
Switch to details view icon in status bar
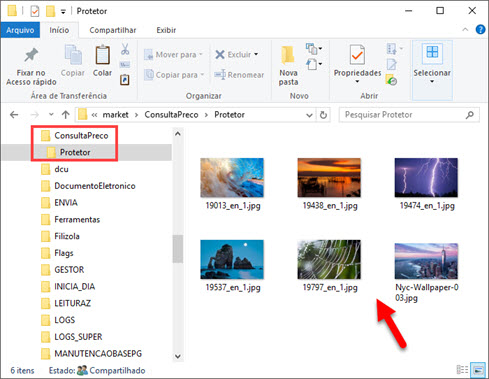coord(462,370)
